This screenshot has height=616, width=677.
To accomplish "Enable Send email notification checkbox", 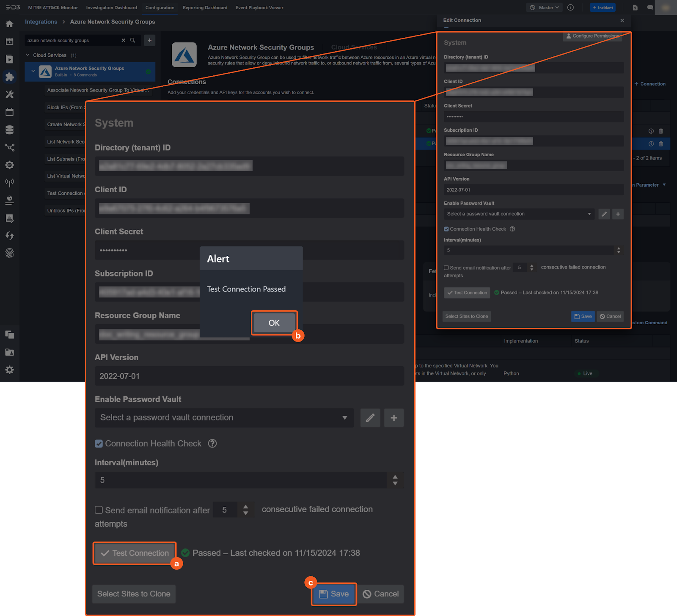I will pos(99,510).
